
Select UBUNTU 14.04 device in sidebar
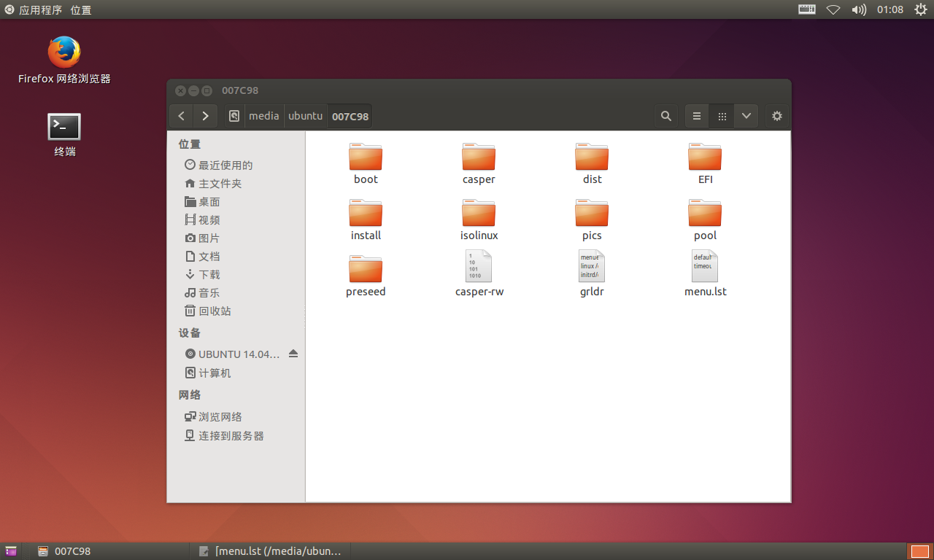tap(232, 354)
